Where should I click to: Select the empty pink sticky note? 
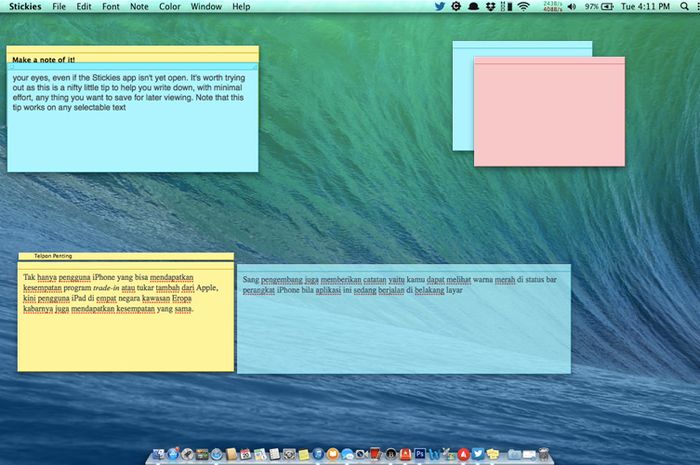click(x=549, y=115)
